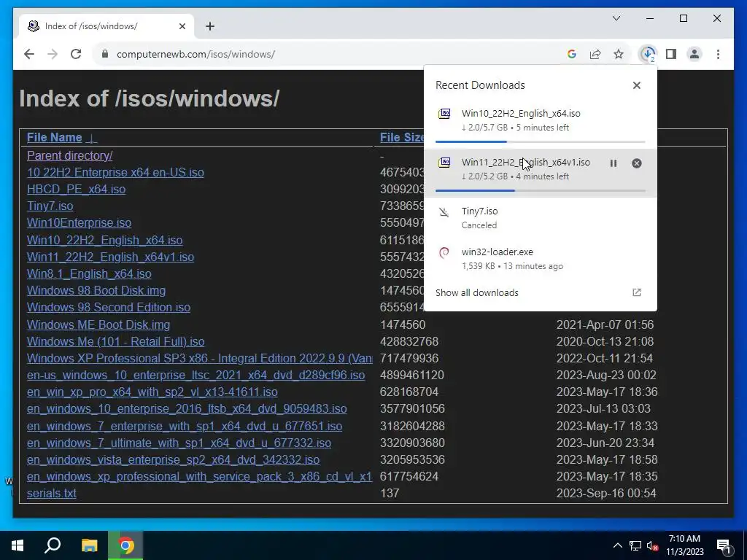Open the serials.txt link

click(x=52, y=494)
